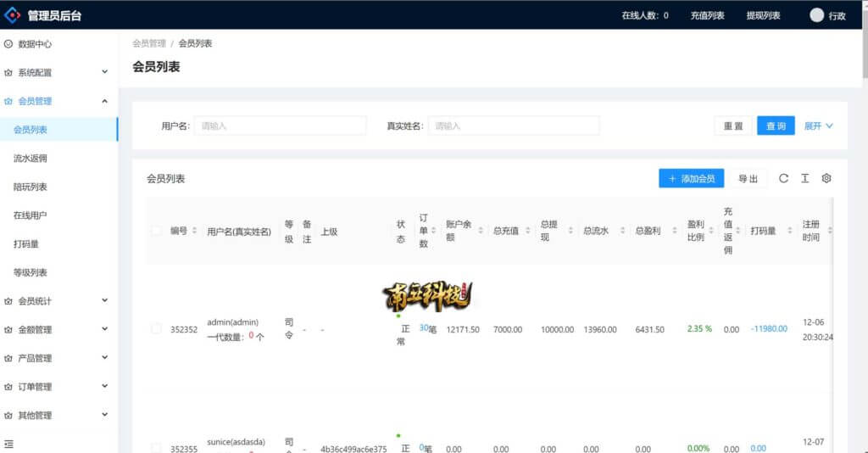Click the admin(admin) username cell
This screenshot has height=453, width=868.
(x=232, y=322)
